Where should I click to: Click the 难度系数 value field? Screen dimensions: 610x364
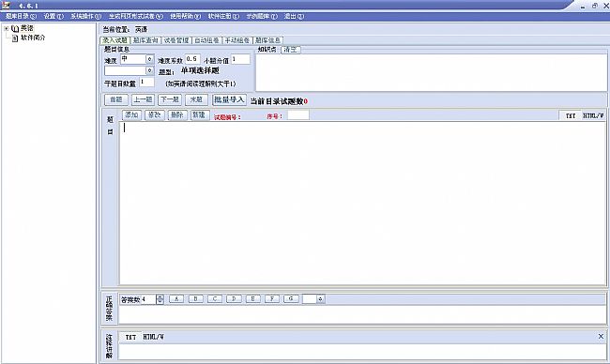tap(192, 59)
